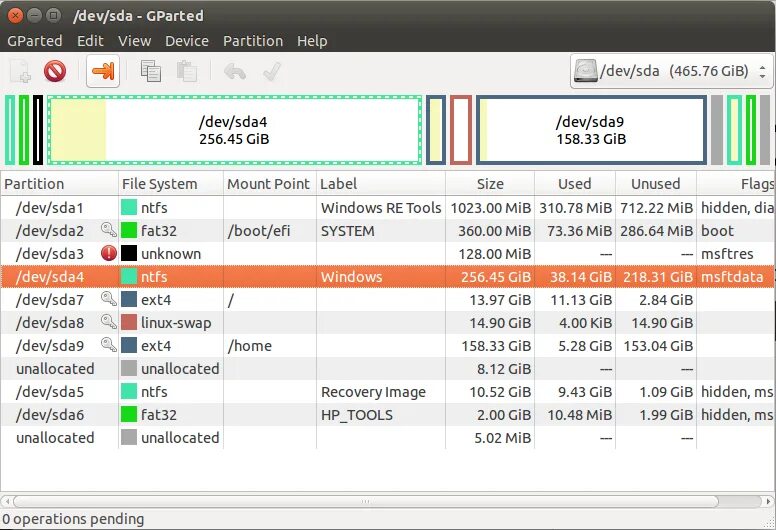Click the Windows RE Tools label
776x530 pixels.
pyautogui.click(x=381, y=208)
